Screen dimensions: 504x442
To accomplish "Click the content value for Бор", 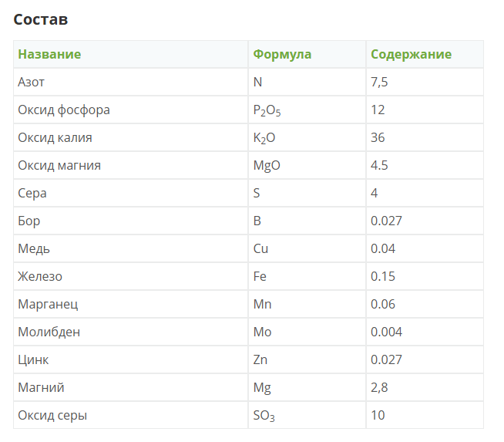I will point(386,221).
